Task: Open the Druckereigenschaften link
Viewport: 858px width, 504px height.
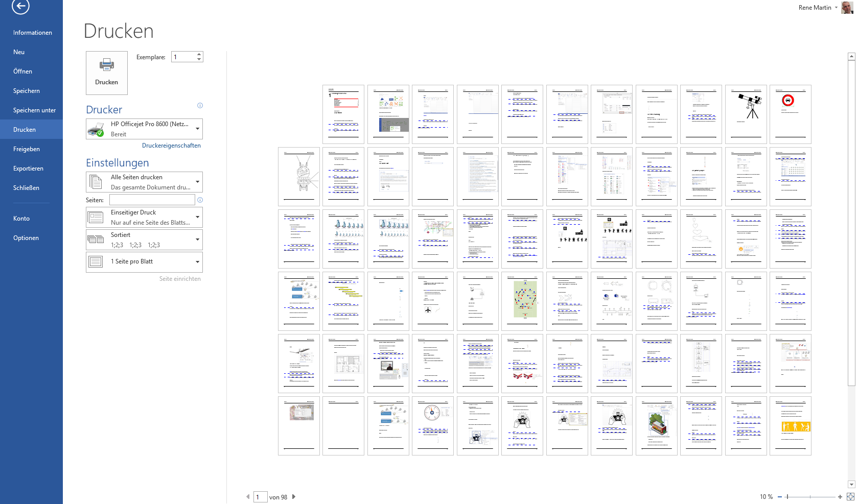Action: pyautogui.click(x=171, y=146)
